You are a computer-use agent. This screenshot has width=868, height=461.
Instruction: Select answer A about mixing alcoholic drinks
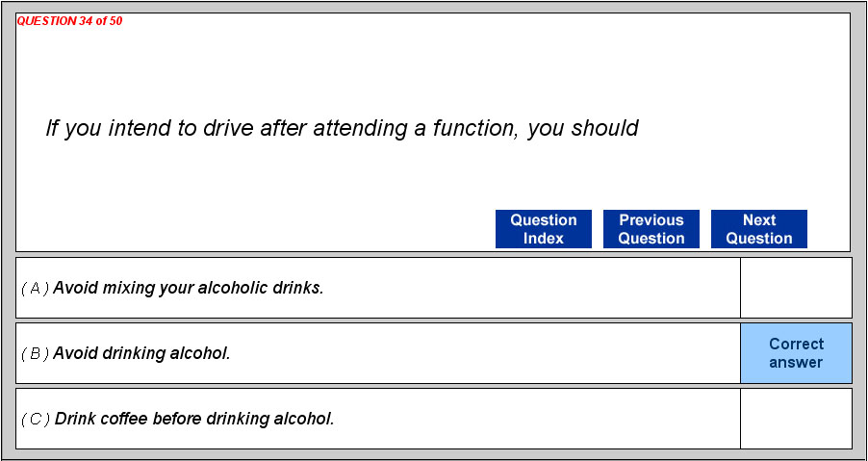pos(189,288)
